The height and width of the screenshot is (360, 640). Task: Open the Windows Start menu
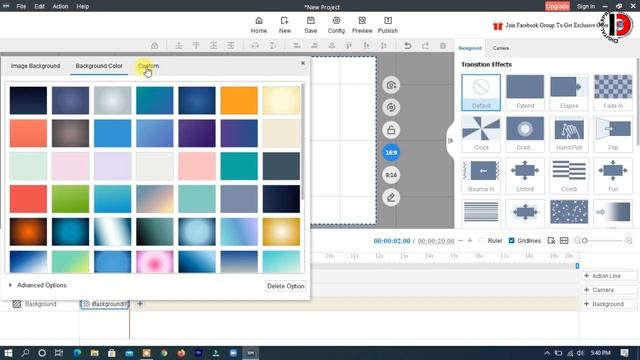[x=8, y=353]
